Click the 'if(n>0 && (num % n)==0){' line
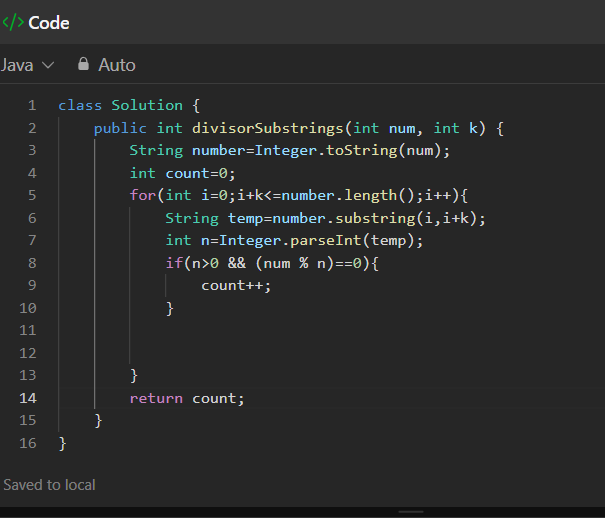This screenshot has width=605, height=518. [272, 263]
